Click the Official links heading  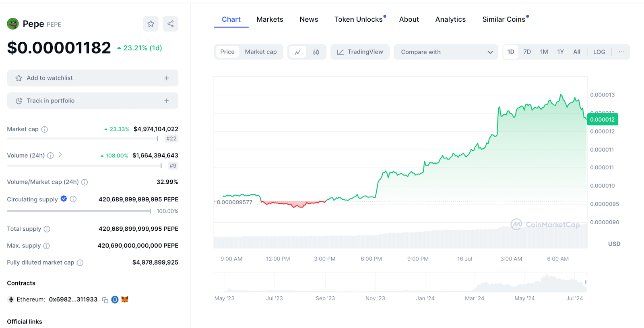click(25, 322)
